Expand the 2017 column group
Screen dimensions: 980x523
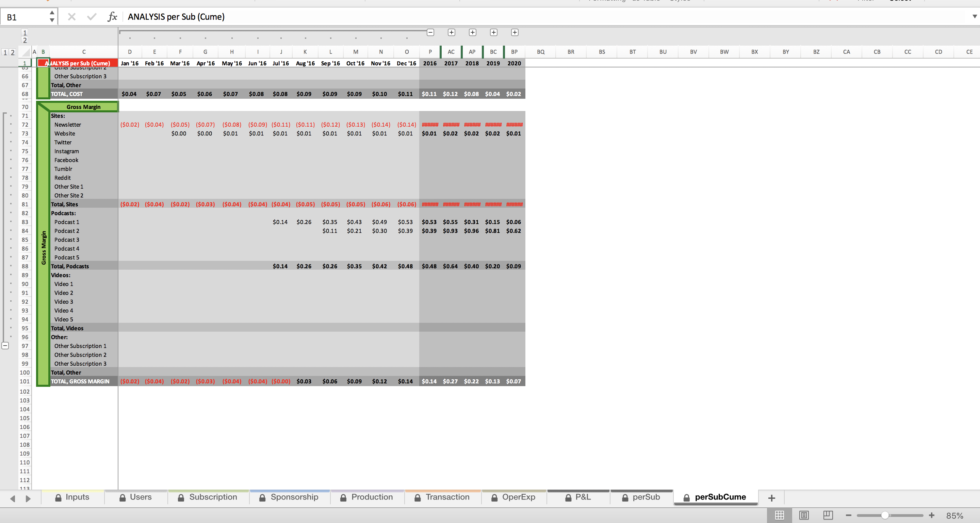point(451,32)
